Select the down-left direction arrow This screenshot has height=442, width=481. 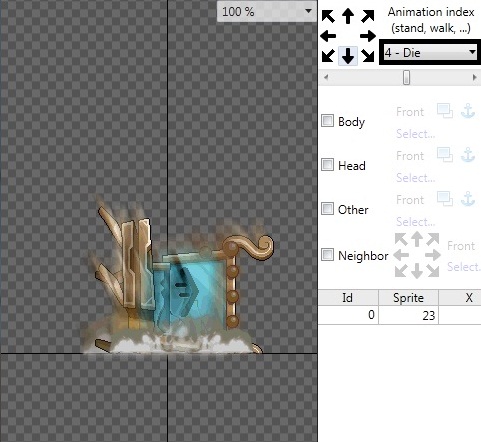[328, 56]
